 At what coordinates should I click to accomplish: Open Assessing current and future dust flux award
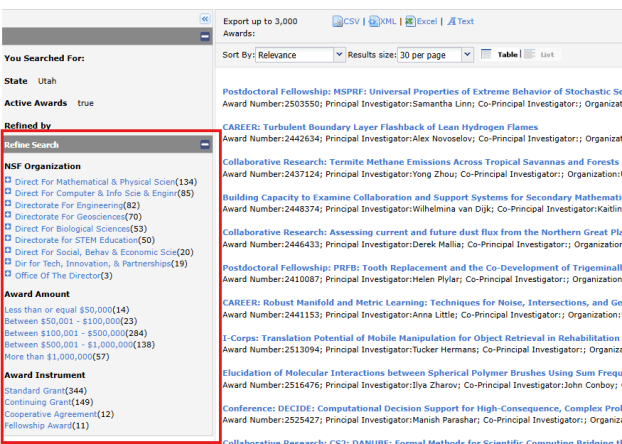pyautogui.click(x=422, y=232)
